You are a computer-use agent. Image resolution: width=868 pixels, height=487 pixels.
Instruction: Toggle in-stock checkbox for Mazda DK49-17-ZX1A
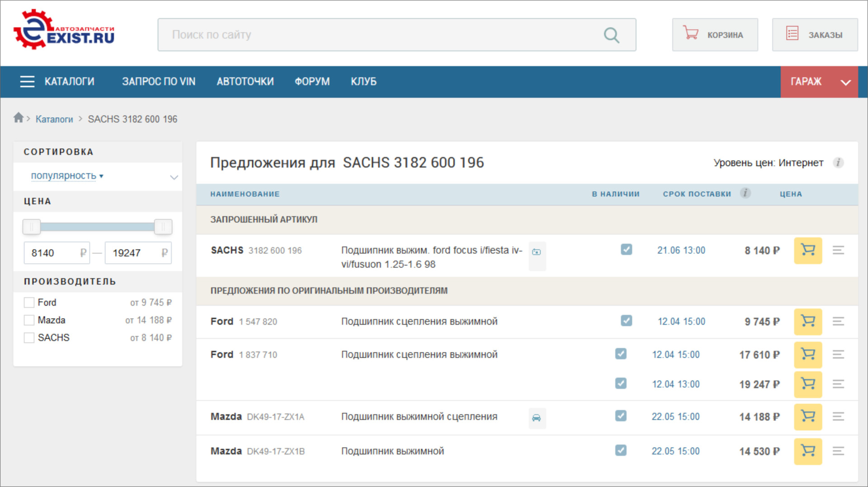621,416
